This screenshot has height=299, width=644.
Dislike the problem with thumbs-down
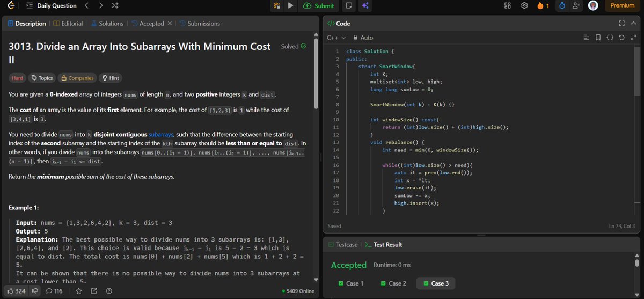(x=35, y=291)
